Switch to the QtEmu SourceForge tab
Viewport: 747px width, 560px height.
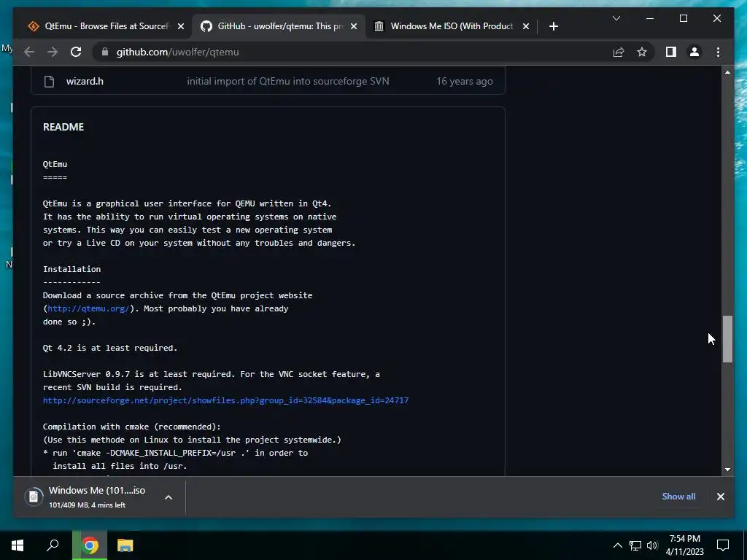[x=107, y=26]
